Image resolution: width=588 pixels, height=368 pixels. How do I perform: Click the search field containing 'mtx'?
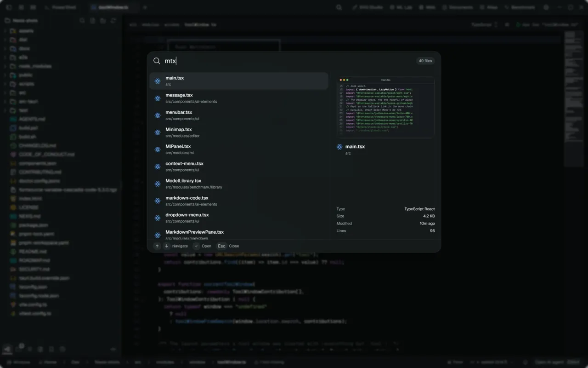288,61
